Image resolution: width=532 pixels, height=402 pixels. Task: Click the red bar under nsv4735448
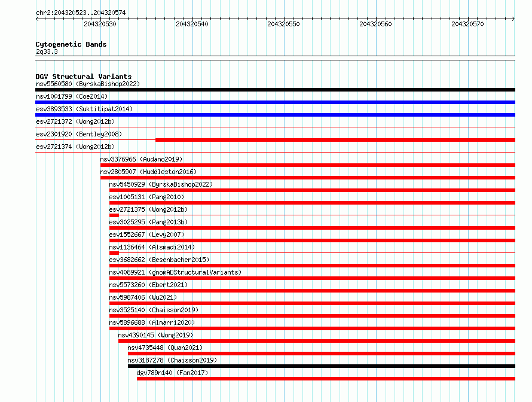pyautogui.click(x=322, y=354)
